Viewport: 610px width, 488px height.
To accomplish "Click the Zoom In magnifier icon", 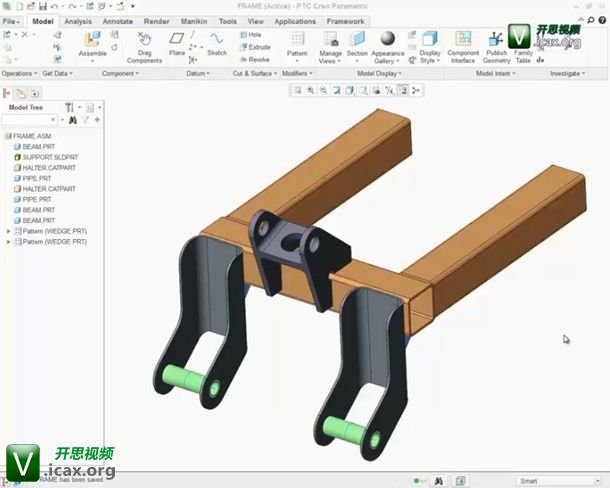I will pyautogui.click(x=310, y=90).
